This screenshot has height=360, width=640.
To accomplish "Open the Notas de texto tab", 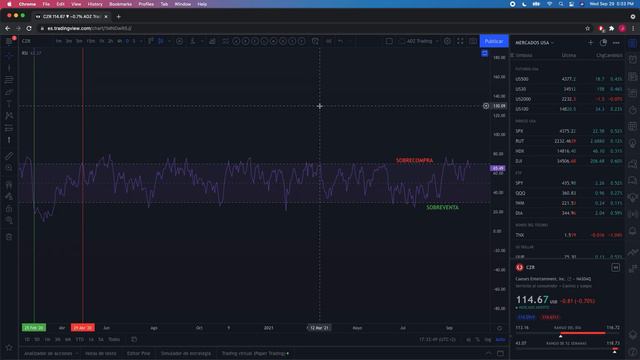I will pos(101,353).
